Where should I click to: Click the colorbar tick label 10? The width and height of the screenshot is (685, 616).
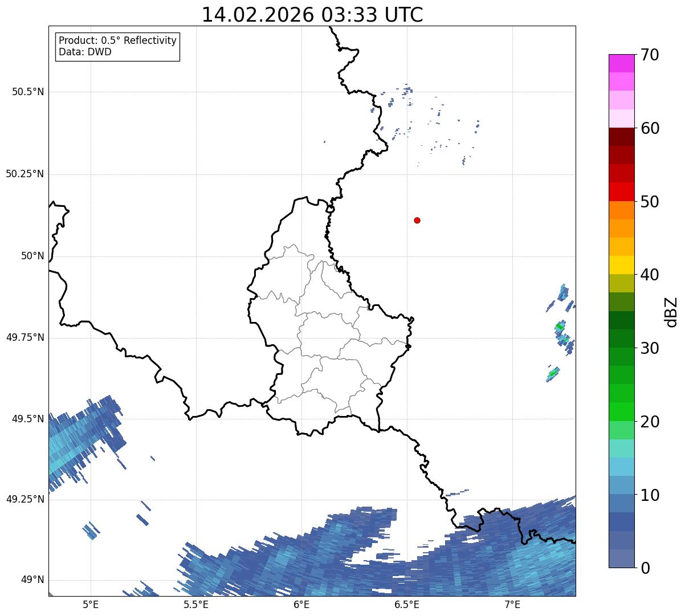[x=650, y=495]
